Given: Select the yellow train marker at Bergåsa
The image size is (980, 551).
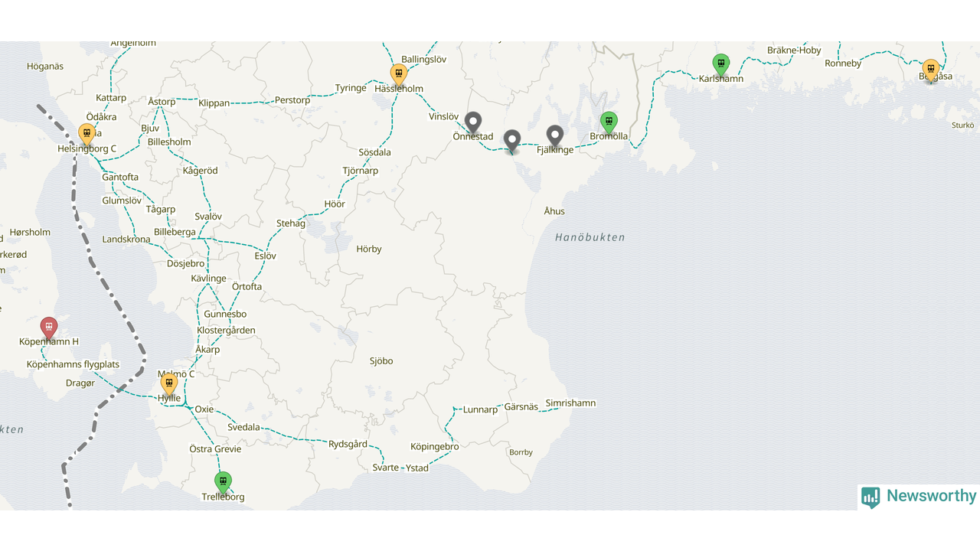Looking at the screenshot, I should coord(931,70).
